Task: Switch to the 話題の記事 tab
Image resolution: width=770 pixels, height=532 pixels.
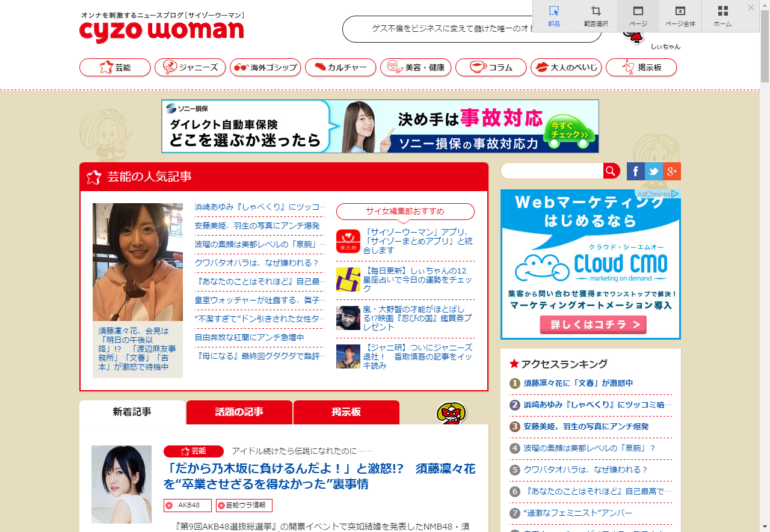Action: (x=239, y=412)
